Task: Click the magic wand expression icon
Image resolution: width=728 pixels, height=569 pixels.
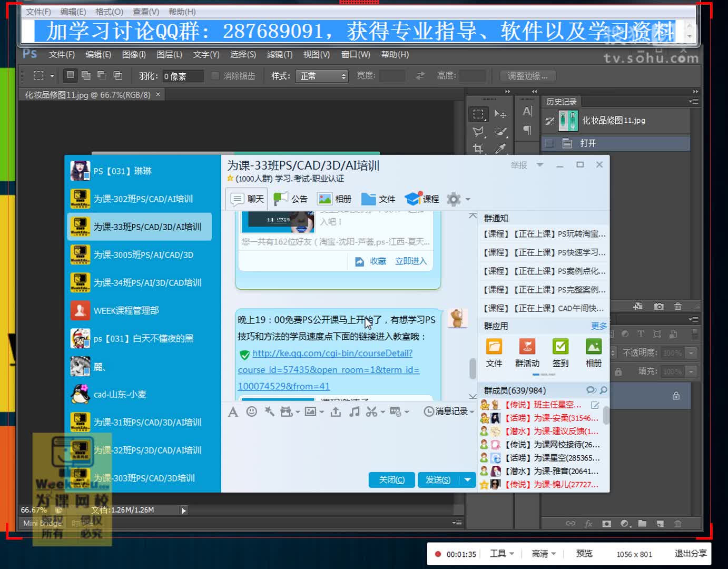Action: 269,411
